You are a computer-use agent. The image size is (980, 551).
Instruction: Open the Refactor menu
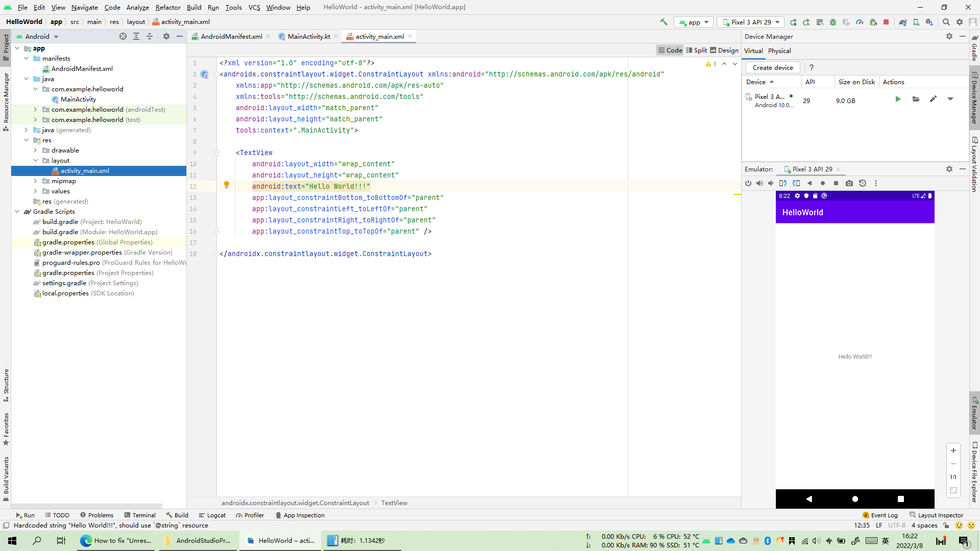(168, 7)
